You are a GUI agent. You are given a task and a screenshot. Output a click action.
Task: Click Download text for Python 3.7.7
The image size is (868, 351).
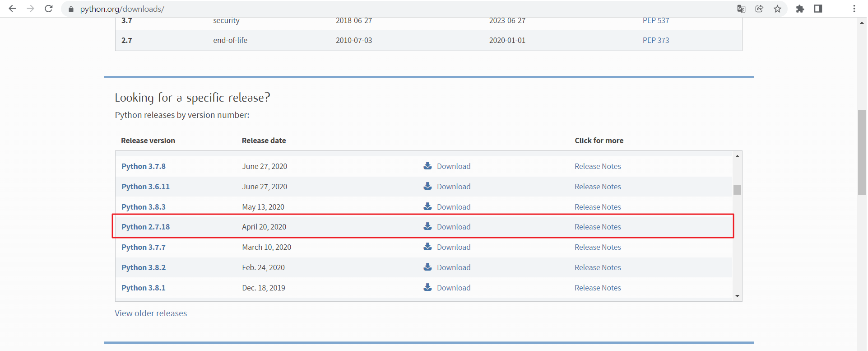tap(454, 247)
